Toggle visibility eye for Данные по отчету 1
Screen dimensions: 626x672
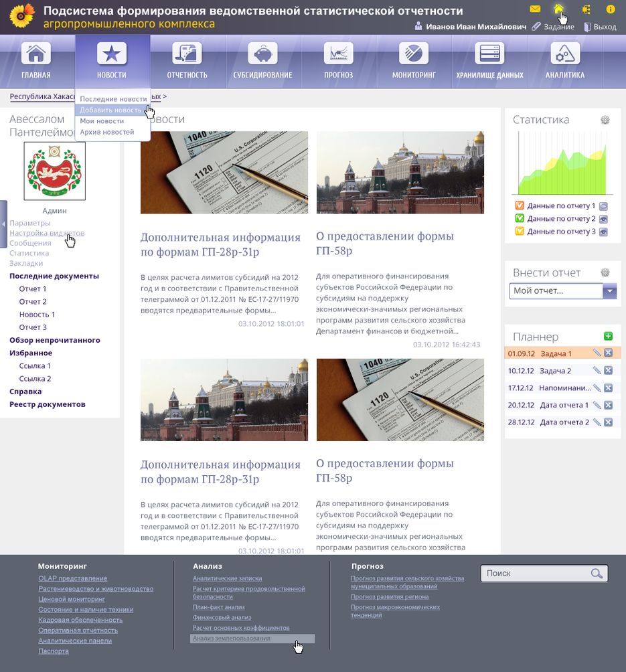point(603,206)
